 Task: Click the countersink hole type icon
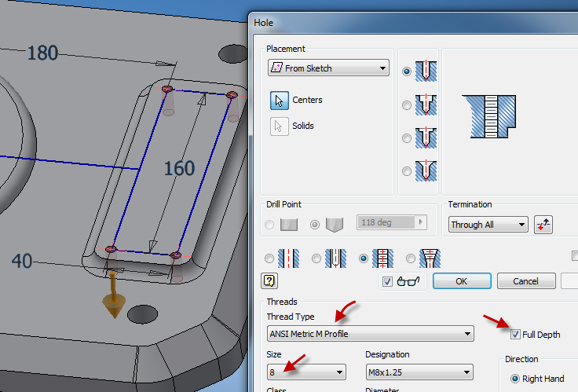pyautogui.click(x=426, y=171)
